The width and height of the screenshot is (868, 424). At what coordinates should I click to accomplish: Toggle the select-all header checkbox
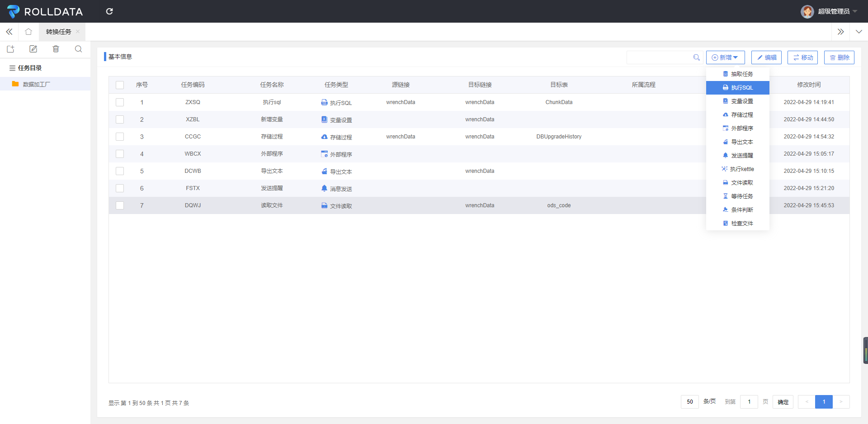[x=120, y=85]
